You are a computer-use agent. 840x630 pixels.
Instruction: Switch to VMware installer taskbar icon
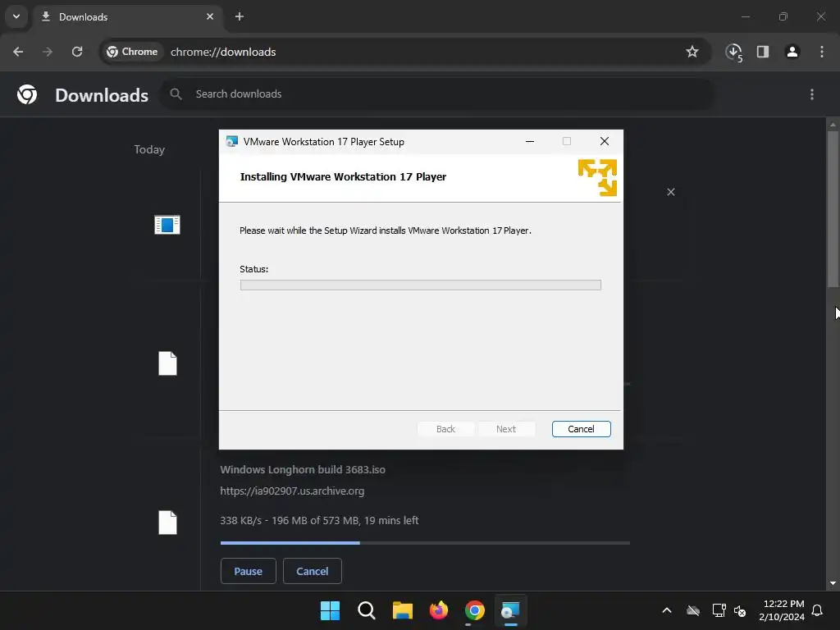click(510, 610)
